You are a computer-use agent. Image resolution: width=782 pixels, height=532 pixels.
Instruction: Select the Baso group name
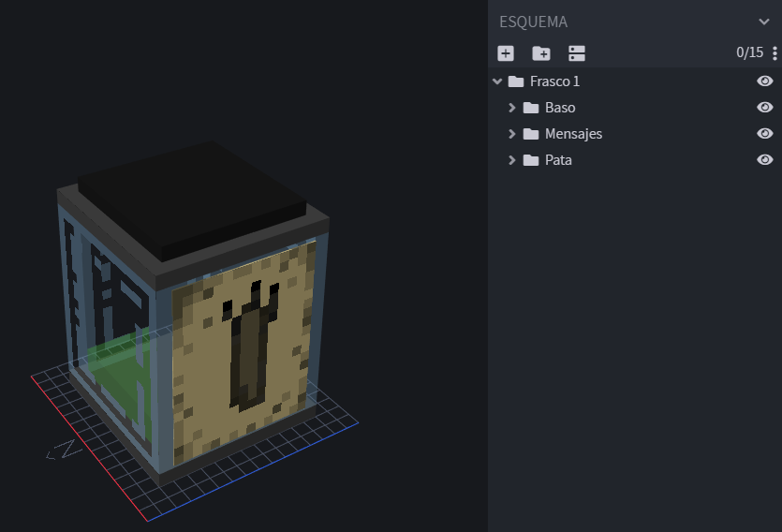coord(560,108)
